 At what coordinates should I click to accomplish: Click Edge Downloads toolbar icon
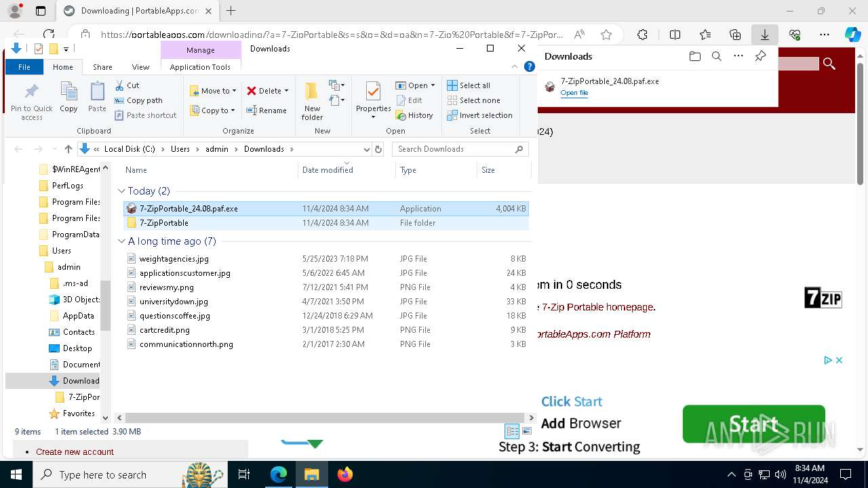(x=764, y=35)
